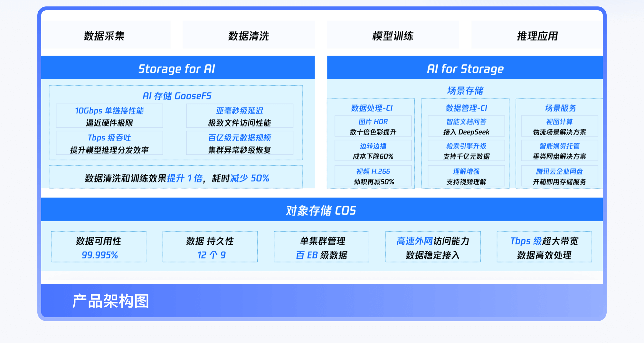Click the 10Gbps 单链接性能 text
This screenshot has height=343, width=644.
coord(109,111)
